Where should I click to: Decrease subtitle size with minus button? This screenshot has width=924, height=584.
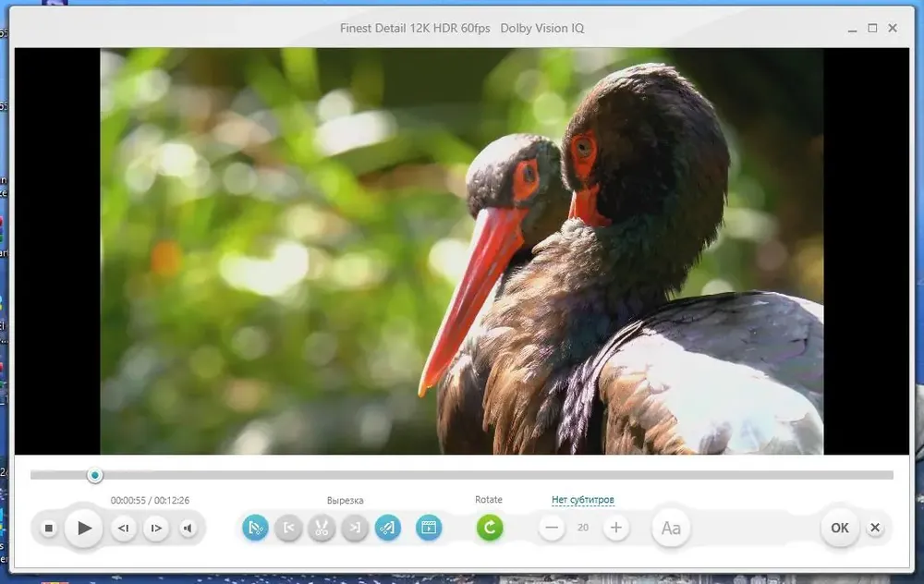click(553, 528)
